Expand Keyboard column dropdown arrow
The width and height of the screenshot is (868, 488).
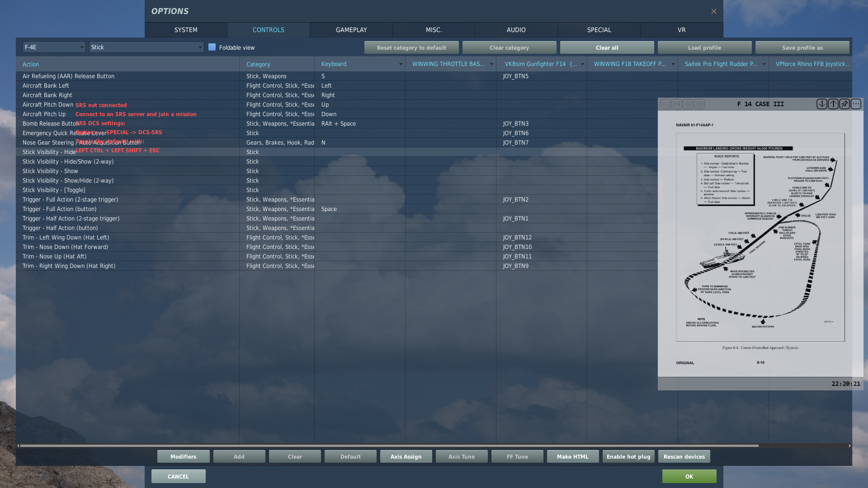[401, 64]
